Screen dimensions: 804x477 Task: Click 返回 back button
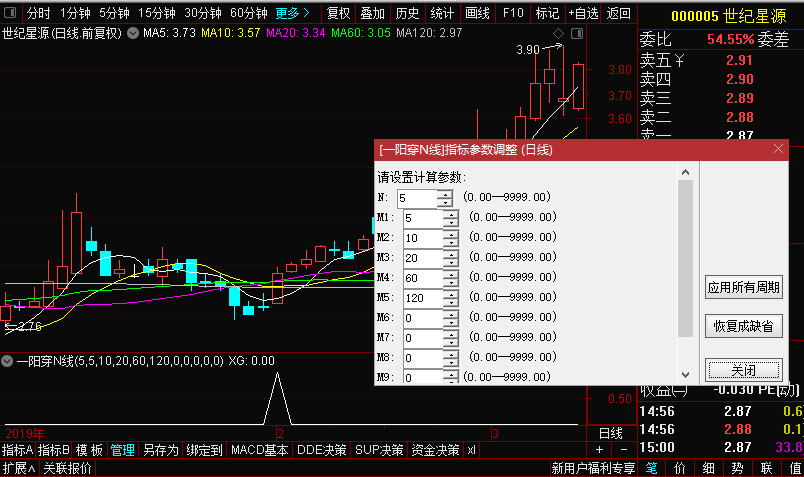[x=618, y=13]
